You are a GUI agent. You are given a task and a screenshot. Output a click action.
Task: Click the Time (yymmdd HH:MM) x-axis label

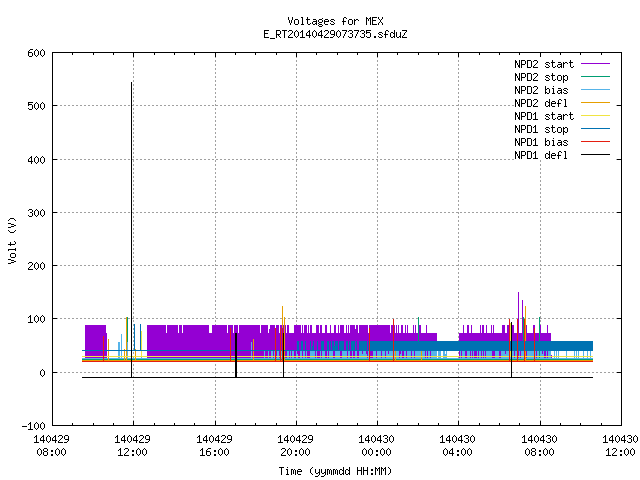[335, 471]
